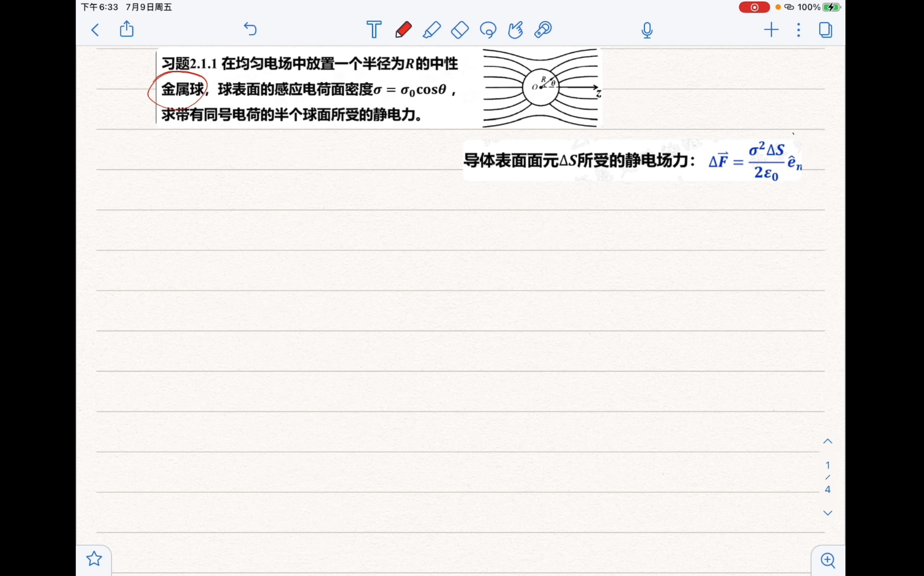Select the hand/shapes gesture tool

pyautogui.click(x=515, y=30)
